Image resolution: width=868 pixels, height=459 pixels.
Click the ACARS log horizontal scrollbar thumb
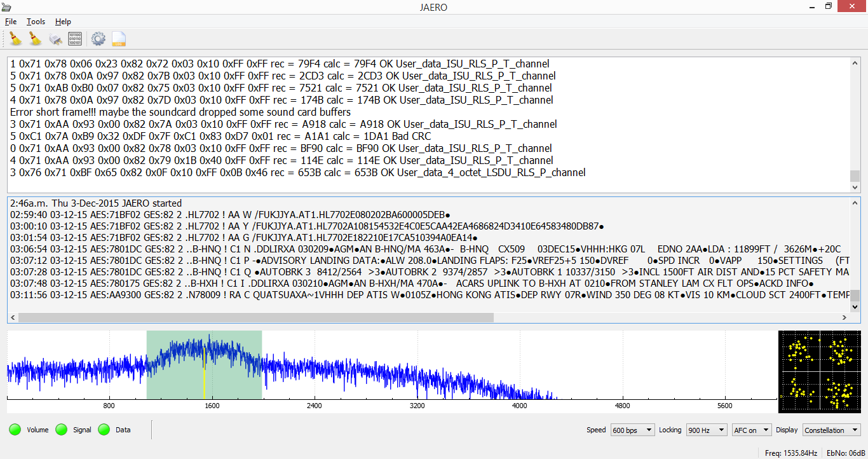pyautogui.click(x=256, y=317)
